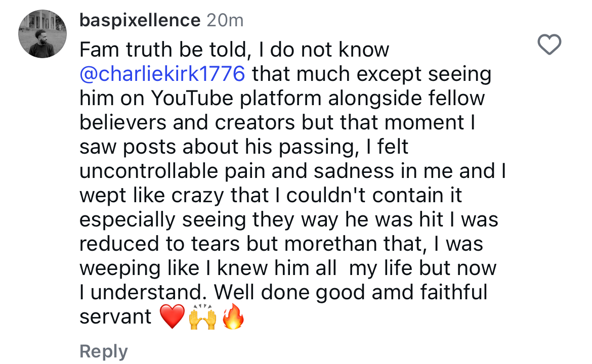Screen dimensions: 592x364
Task: Click the red heart emoji in the comment
Action: (x=172, y=316)
